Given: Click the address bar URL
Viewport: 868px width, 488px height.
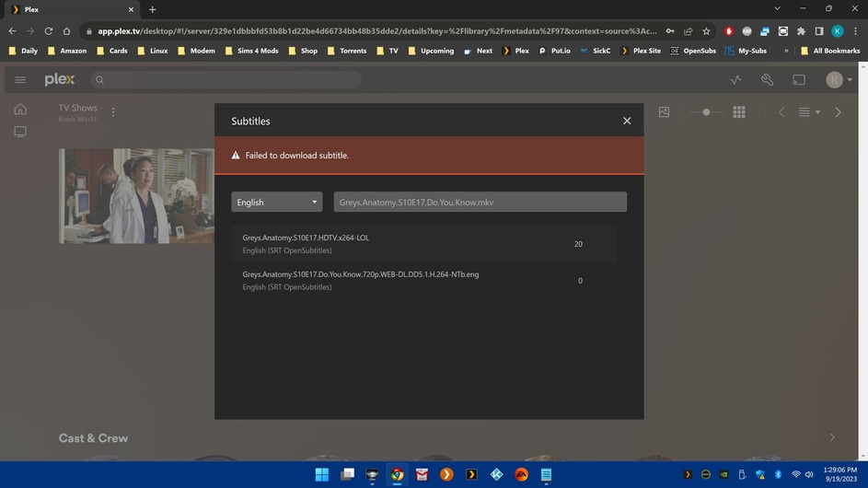Looking at the screenshot, I should [377, 31].
